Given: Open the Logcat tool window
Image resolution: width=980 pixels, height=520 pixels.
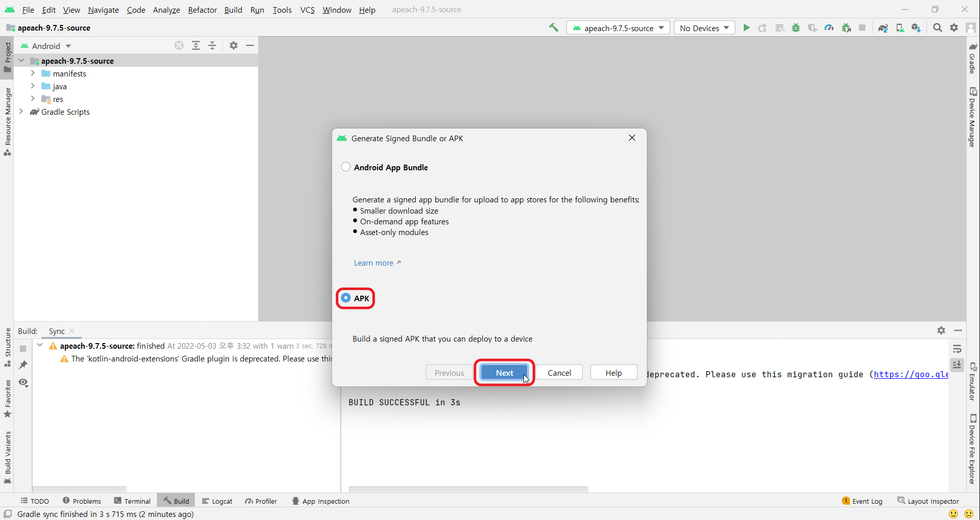Looking at the screenshot, I should point(217,501).
